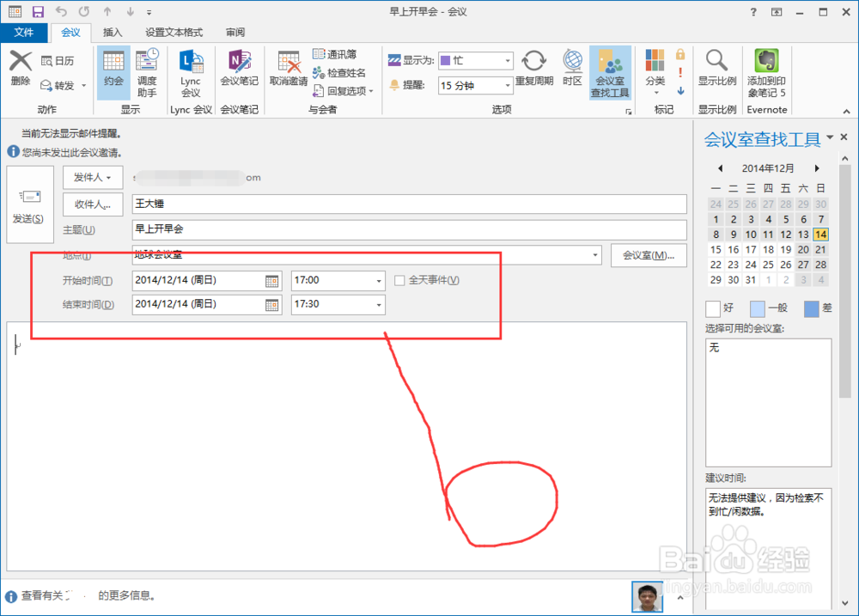The image size is (859, 616).
Task: Open the File tab
Action: click(23, 33)
